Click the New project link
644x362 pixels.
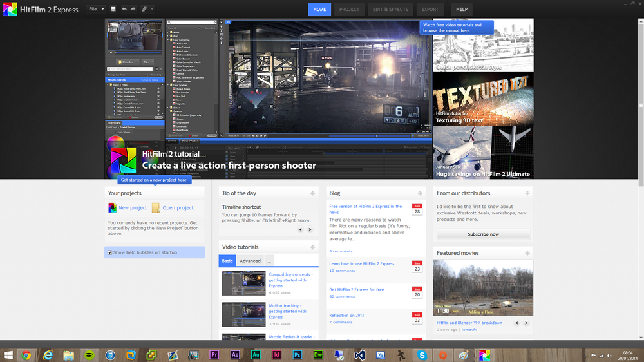point(133,208)
